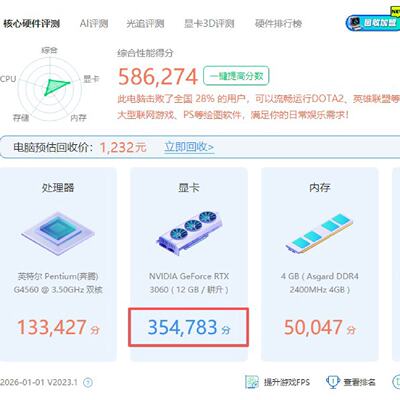Click the 显卡 card heading

point(189,188)
